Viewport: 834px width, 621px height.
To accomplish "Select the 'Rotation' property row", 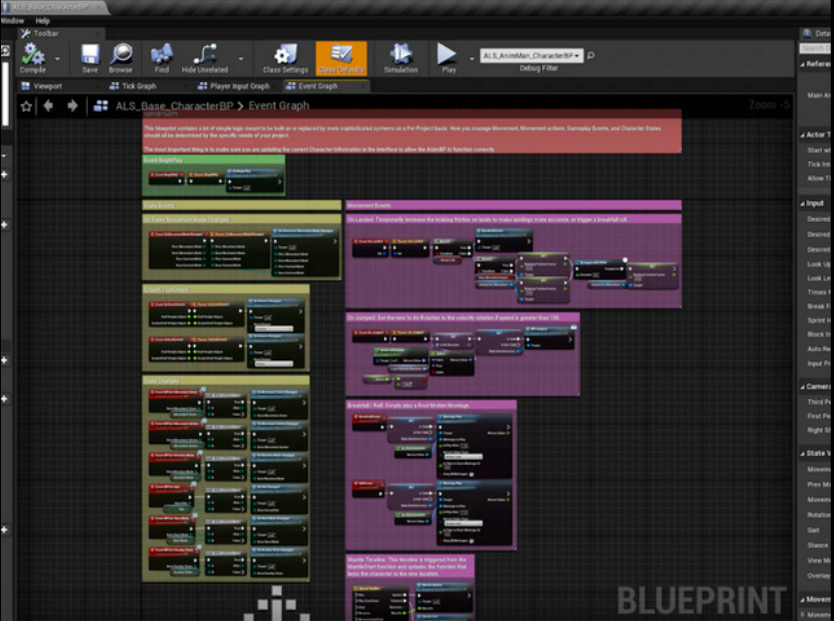I will pyautogui.click(x=819, y=515).
